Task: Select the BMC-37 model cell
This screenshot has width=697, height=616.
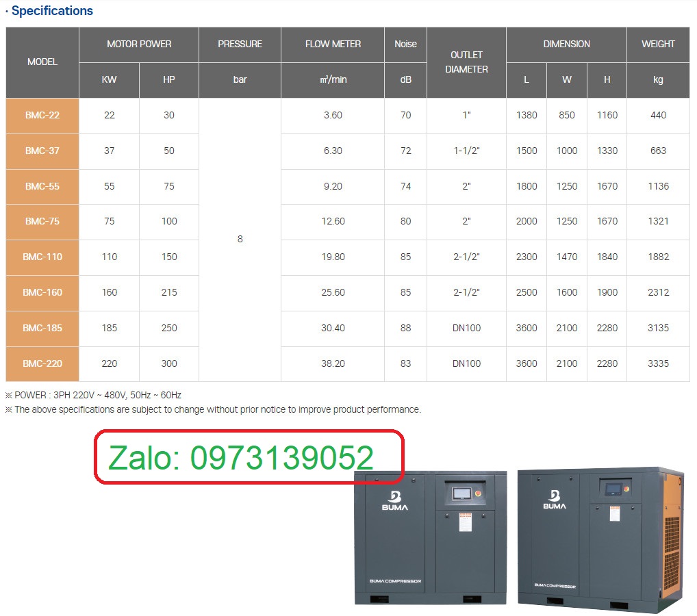Action: pyautogui.click(x=42, y=151)
